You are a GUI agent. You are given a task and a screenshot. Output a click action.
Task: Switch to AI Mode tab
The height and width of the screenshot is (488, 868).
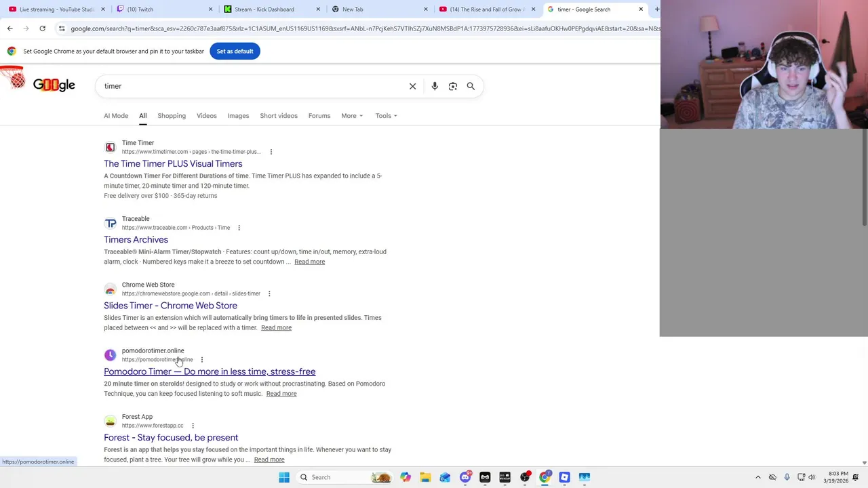coord(116,116)
